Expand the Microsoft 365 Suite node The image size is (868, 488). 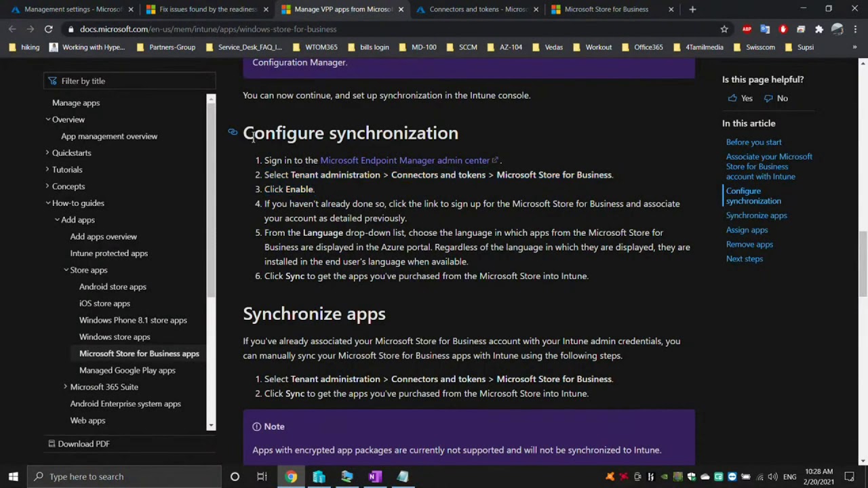pos(66,387)
